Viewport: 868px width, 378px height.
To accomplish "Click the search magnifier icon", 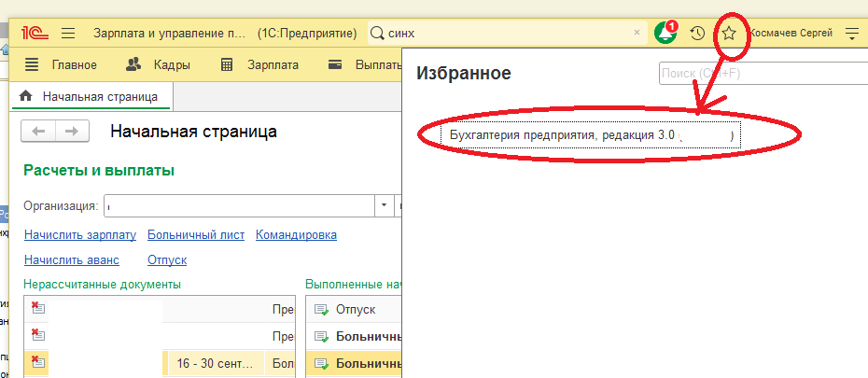I will pos(377,34).
